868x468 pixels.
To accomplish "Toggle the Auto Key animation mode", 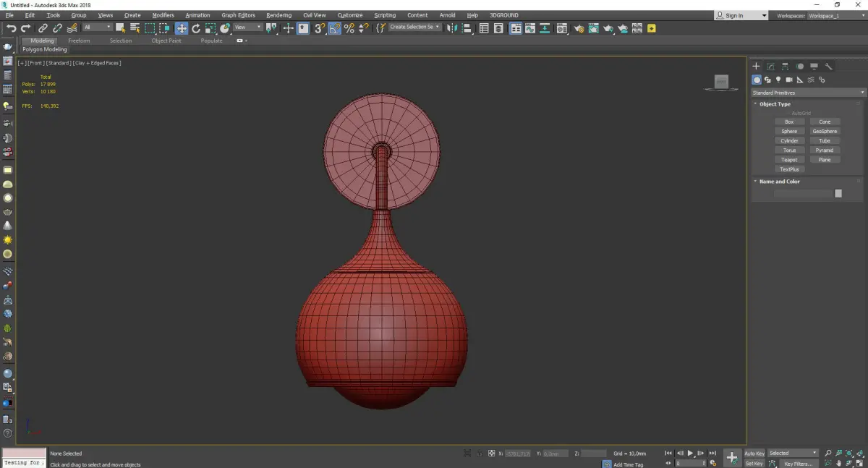I will (754, 454).
